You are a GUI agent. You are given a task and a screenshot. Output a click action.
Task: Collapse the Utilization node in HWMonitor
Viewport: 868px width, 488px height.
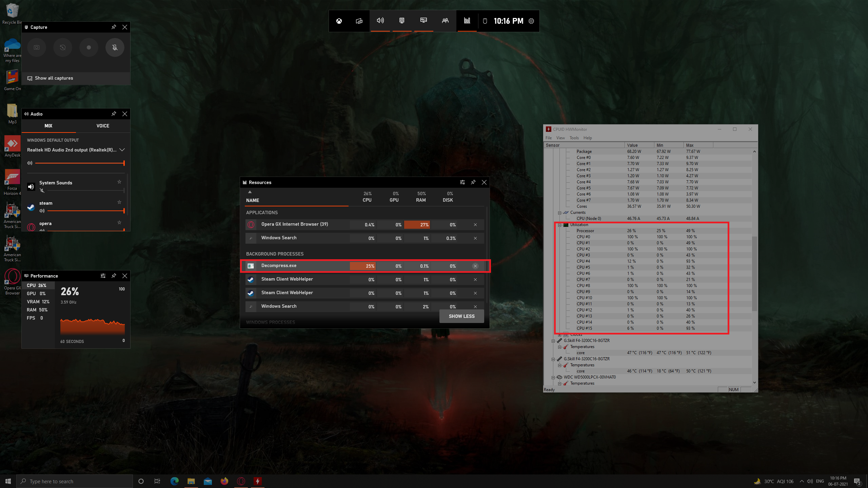(x=559, y=225)
